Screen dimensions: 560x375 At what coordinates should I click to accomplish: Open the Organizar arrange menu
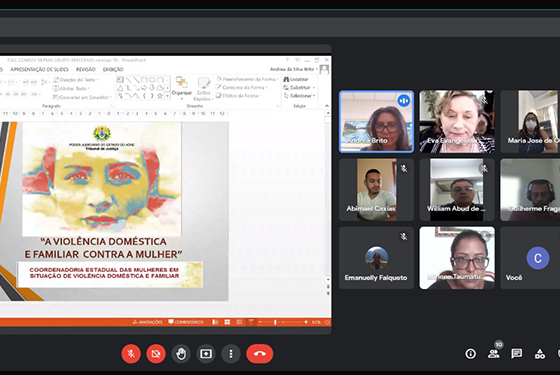coord(182,88)
